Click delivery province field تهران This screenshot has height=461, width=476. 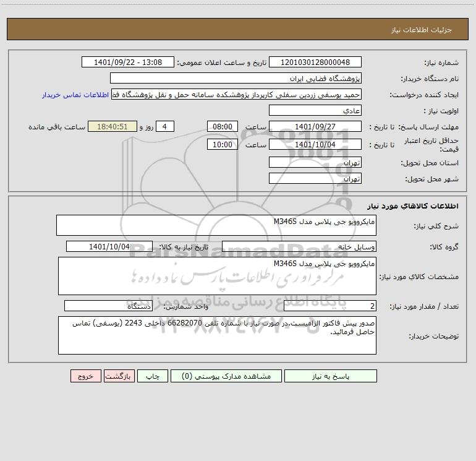click(x=315, y=162)
